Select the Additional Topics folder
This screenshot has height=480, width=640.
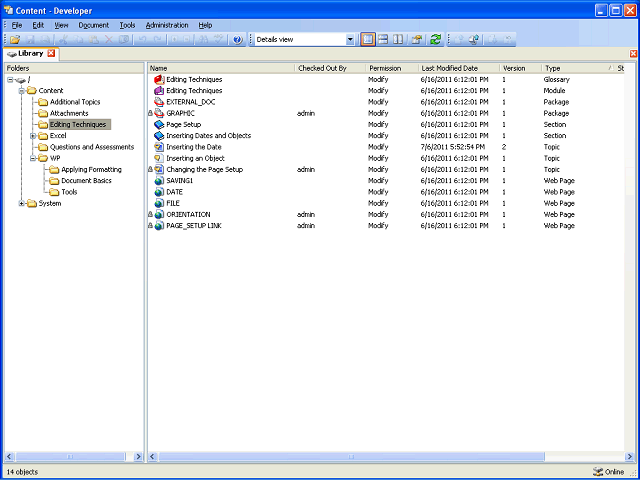pos(75,102)
